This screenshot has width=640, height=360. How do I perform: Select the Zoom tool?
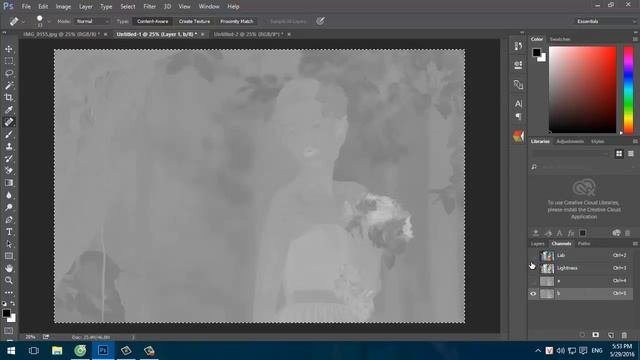pyautogui.click(x=9, y=280)
